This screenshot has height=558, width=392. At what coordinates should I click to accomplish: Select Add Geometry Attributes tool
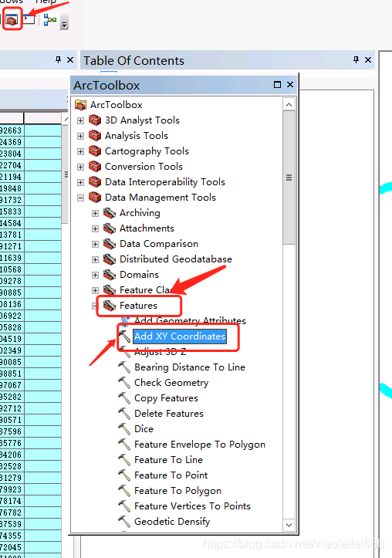[x=190, y=320]
